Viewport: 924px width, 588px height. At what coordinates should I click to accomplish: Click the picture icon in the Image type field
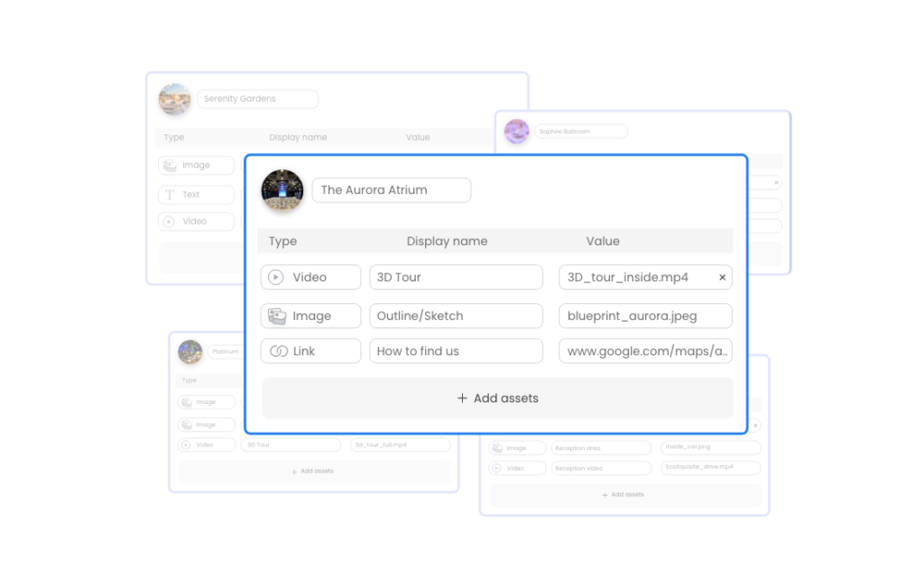pyautogui.click(x=277, y=317)
